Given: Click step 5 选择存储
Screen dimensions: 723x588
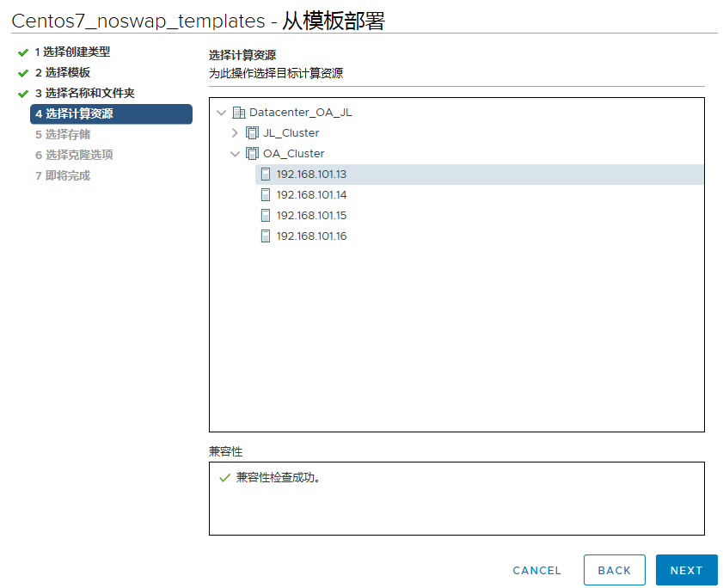Looking at the screenshot, I should click(63, 135).
